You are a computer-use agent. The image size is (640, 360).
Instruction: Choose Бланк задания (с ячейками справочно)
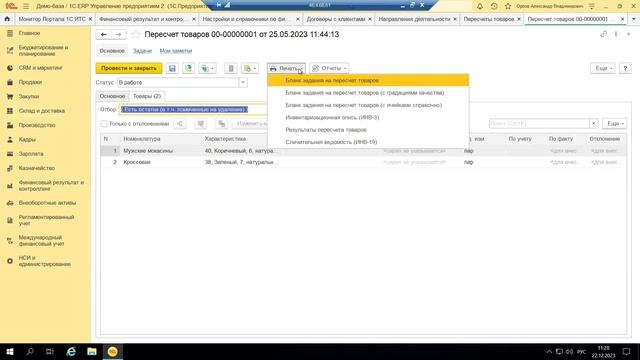click(368, 105)
